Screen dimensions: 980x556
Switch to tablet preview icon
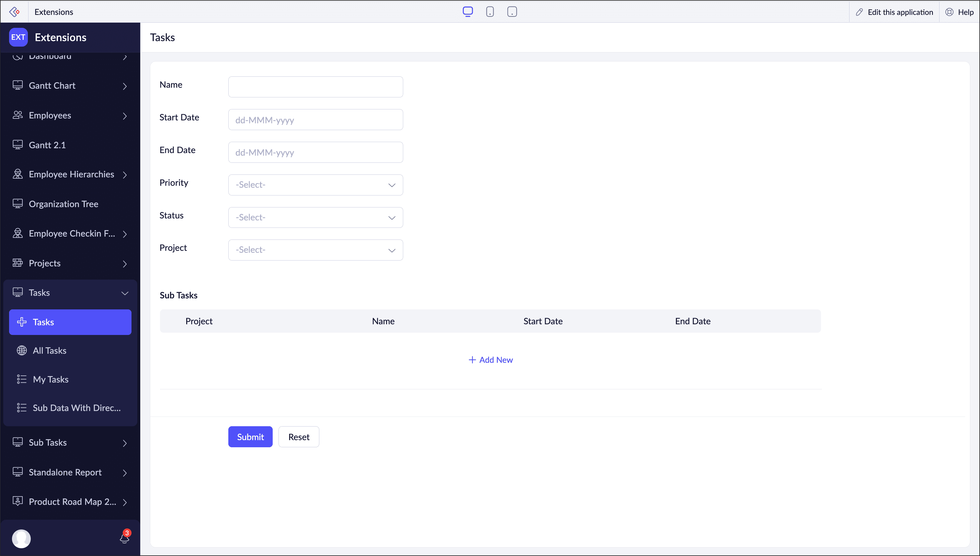coord(512,12)
